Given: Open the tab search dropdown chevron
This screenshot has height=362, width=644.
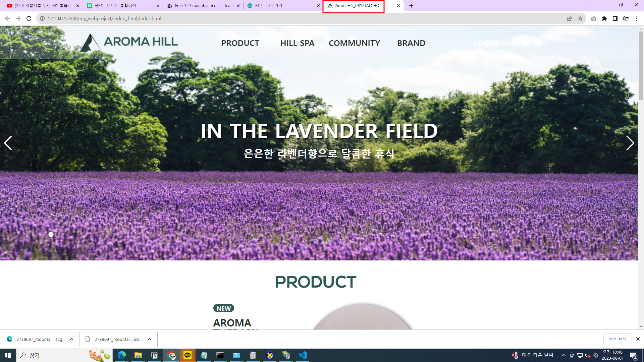Looking at the screenshot, I should [x=590, y=5].
